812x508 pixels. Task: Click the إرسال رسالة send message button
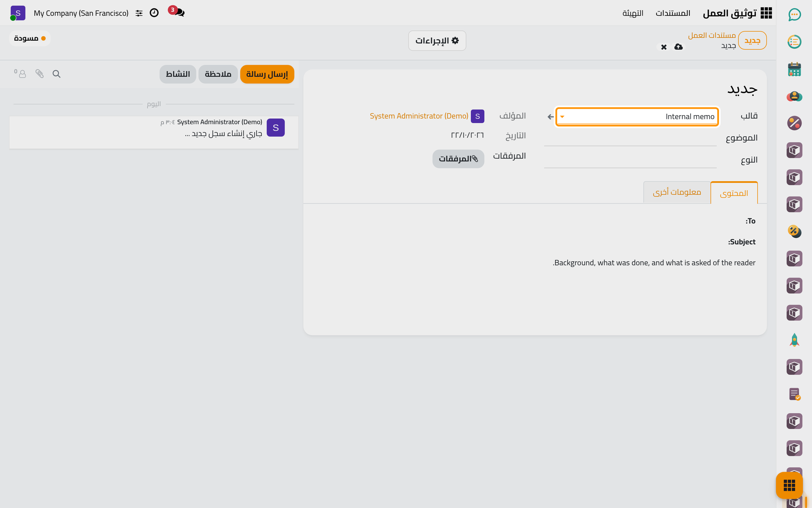point(267,74)
